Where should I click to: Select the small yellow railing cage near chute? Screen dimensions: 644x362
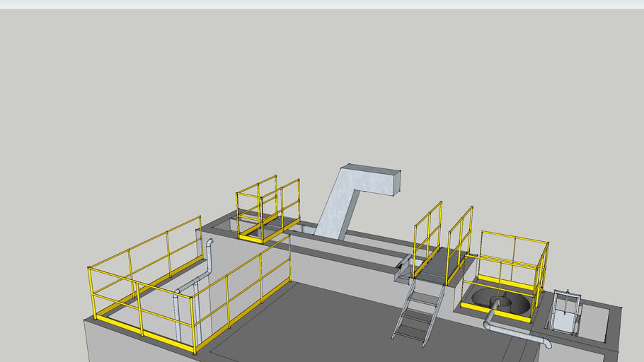tap(267, 210)
